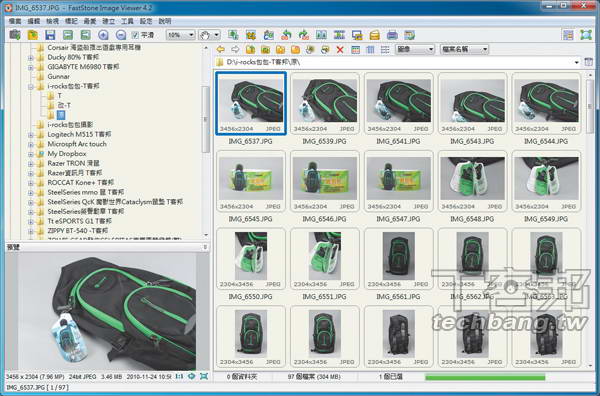Select the IMG_6545.JPG thumbnail
This screenshot has width=600, height=396.
pyautogui.click(x=251, y=187)
